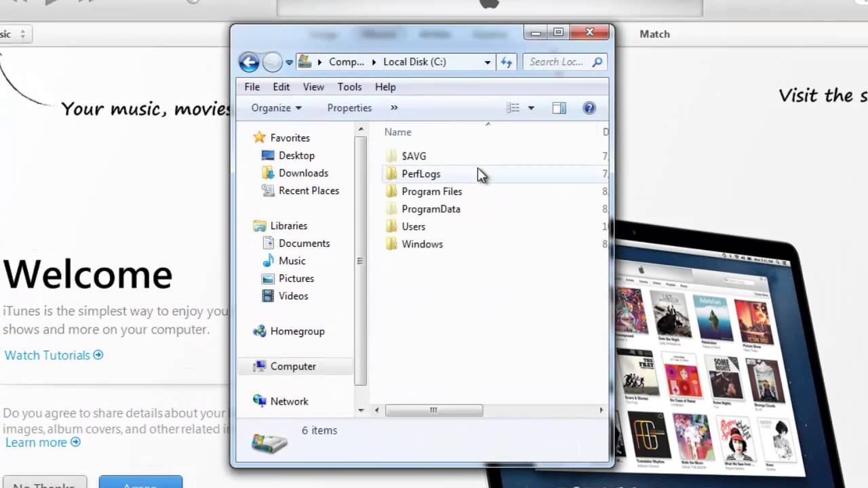Open the Music library

(292, 261)
